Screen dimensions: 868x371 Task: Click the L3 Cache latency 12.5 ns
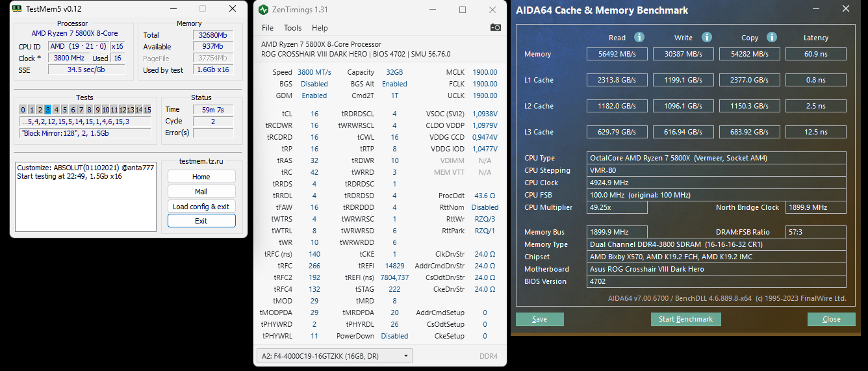[816, 132]
